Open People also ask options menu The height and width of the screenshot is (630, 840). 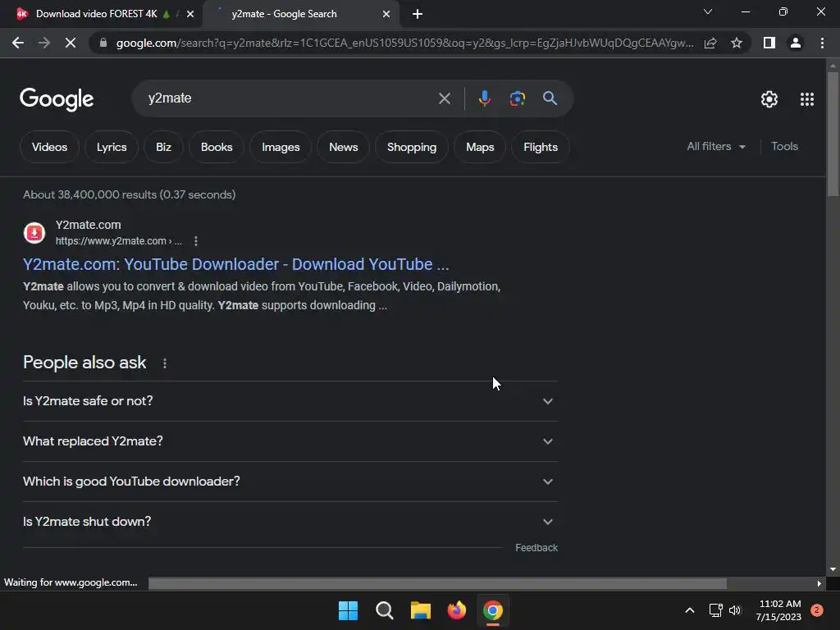point(164,363)
